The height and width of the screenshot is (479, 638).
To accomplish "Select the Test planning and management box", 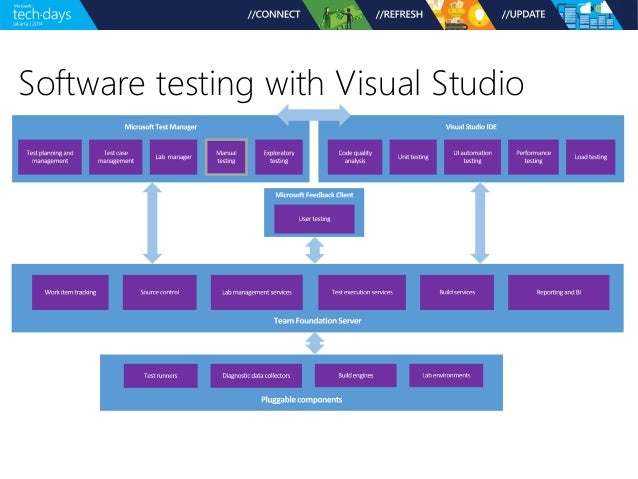I will 50,157.
